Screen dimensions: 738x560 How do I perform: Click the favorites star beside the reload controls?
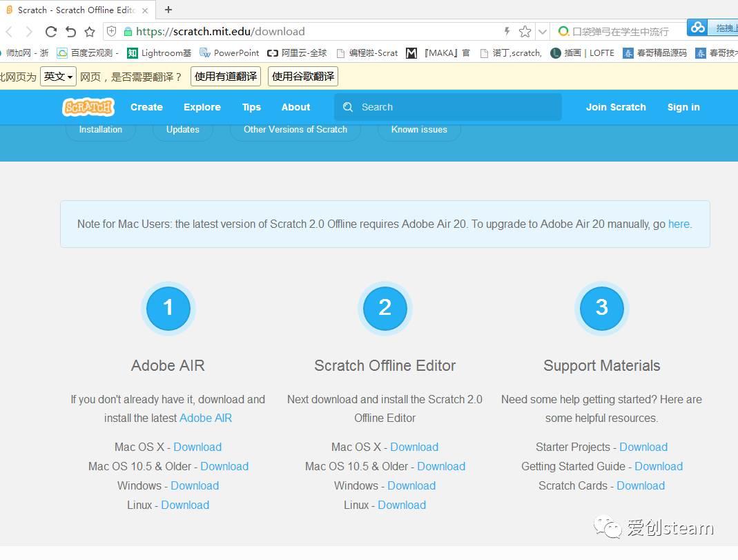[x=90, y=32]
